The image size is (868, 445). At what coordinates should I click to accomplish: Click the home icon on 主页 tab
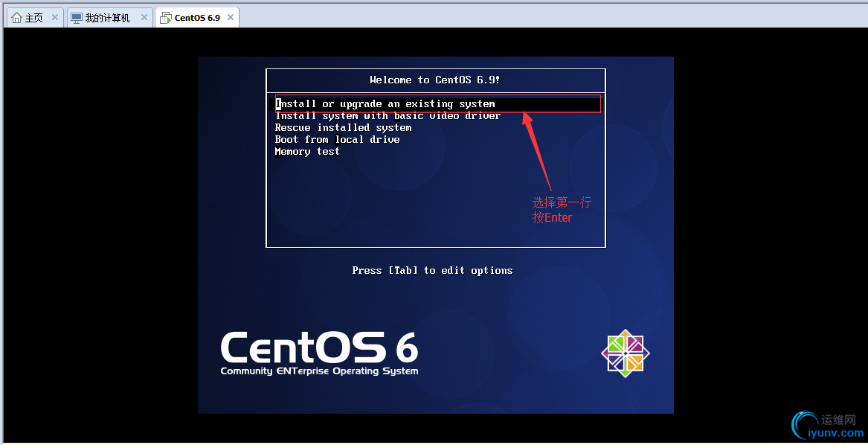[x=16, y=18]
